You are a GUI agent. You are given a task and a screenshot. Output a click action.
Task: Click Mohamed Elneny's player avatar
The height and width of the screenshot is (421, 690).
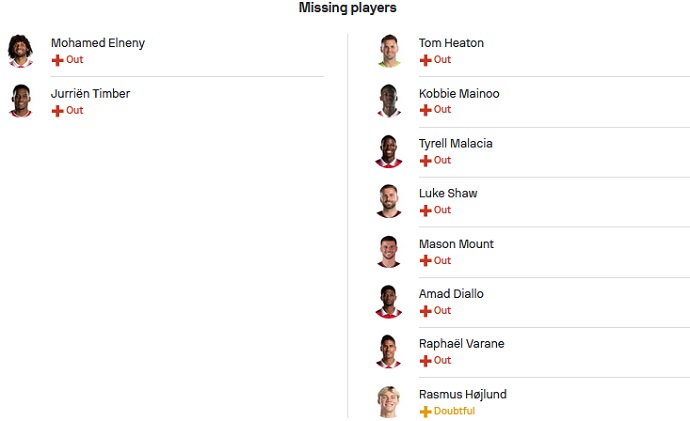pyautogui.click(x=20, y=50)
